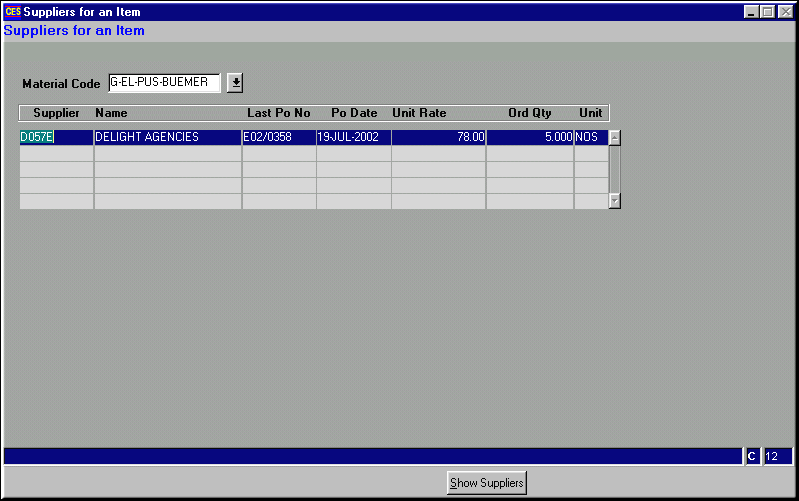Click the empty second-row Supplier cell

(x=56, y=154)
